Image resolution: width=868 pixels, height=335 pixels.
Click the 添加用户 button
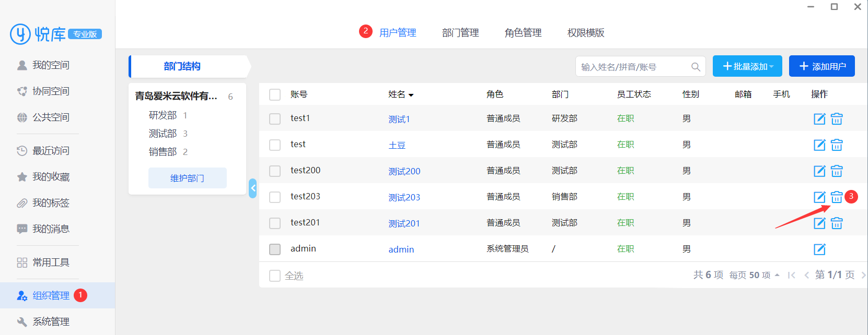(821, 66)
